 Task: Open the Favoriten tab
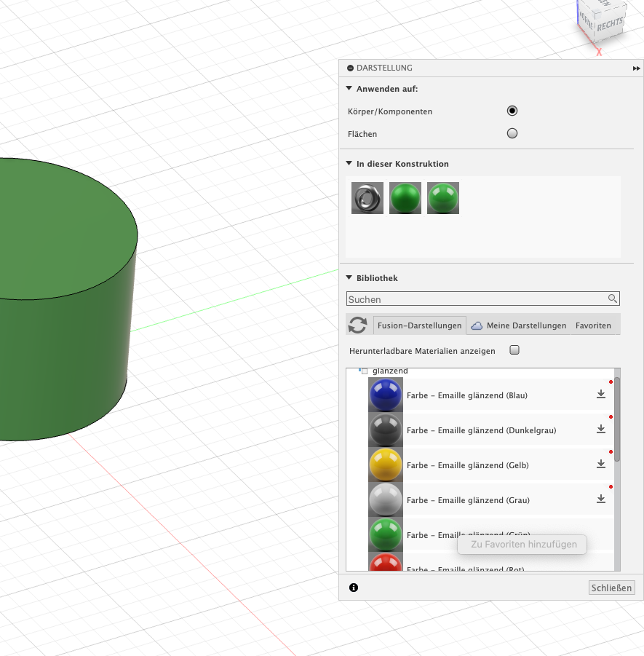[593, 325]
